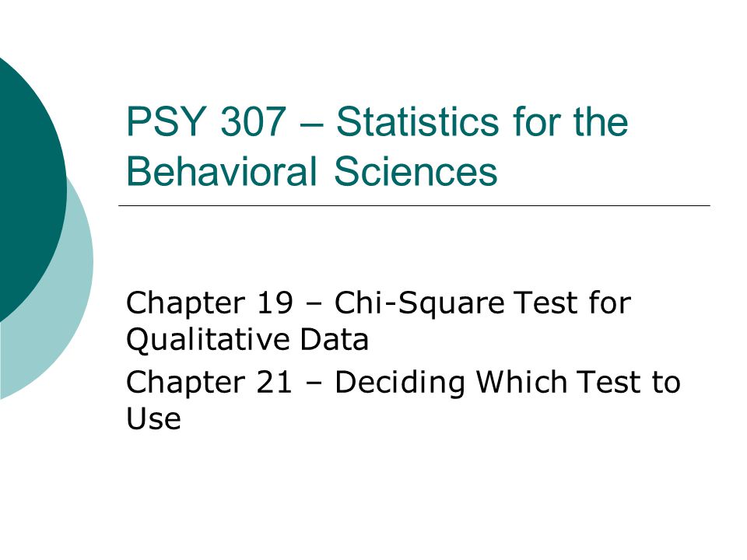Click the word 'Statistics' in the title

pyautogui.click(x=417, y=122)
